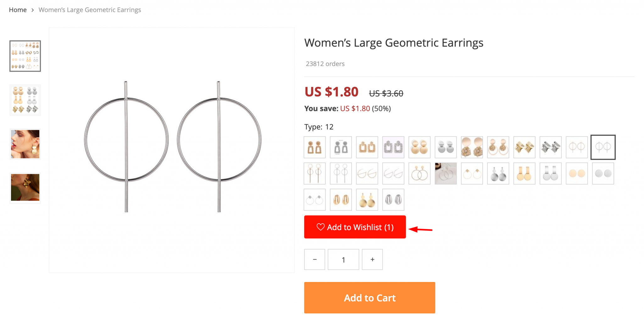Choose the intertwined gold hoops variant
This screenshot has height=326, width=644.
coord(419,173)
